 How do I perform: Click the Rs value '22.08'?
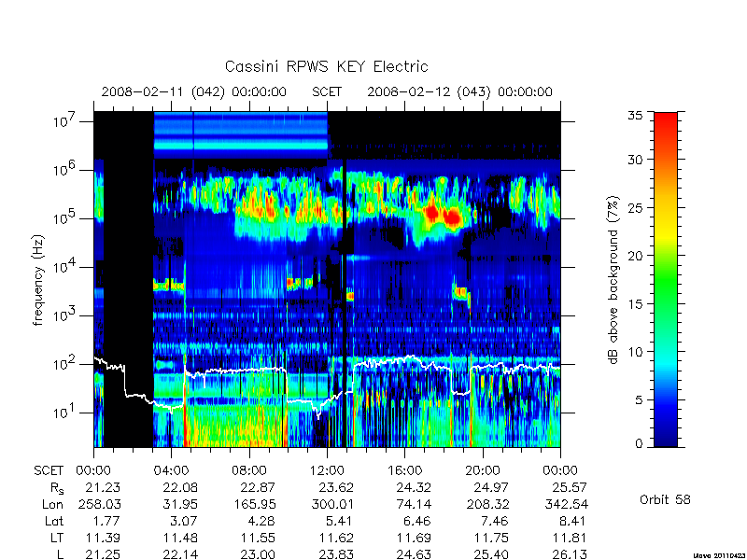(x=180, y=487)
